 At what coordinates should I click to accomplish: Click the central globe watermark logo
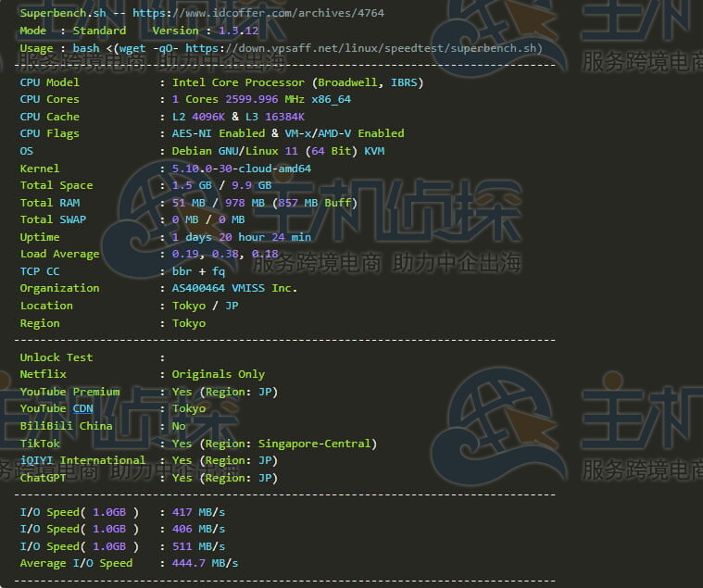pyautogui.click(x=180, y=219)
